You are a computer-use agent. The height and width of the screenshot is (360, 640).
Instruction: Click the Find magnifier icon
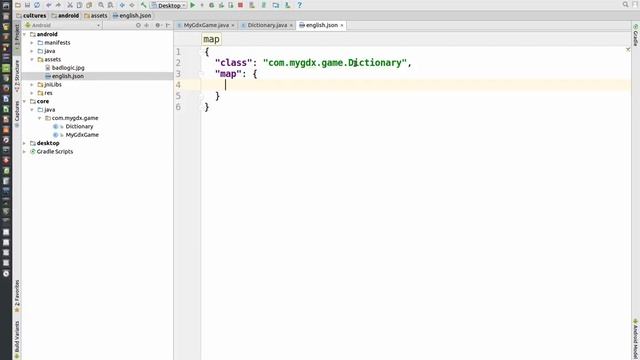point(101,5)
